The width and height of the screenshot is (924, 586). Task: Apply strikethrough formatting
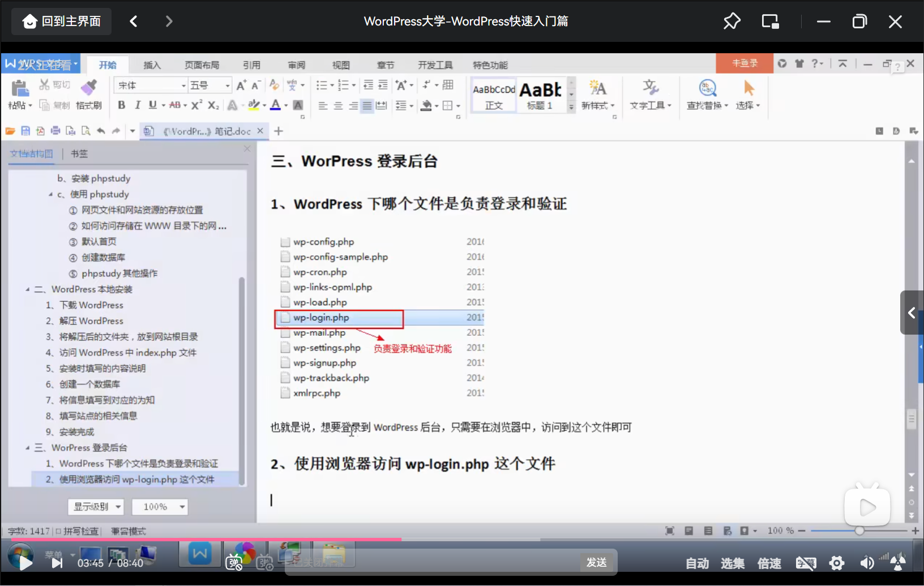tap(175, 105)
